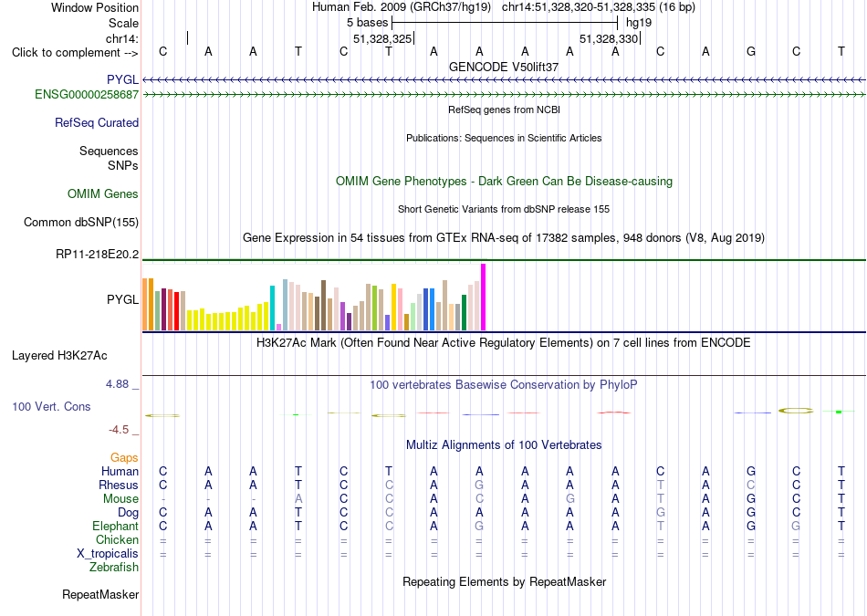Click the GENCODE V50lift37 track title
Viewport: 867px width, 616px height.
pos(504,67)
